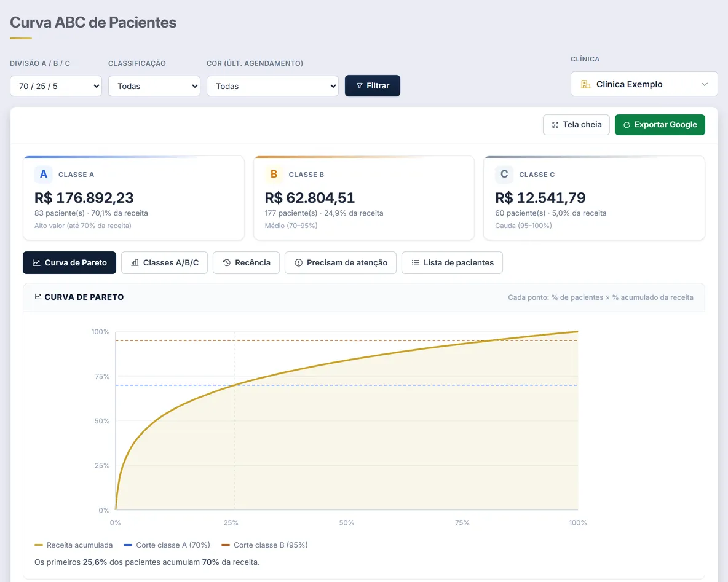The width and height of the screenshot is (728, 582).
Task: Click the CLASSE B card heading label
Action: point(306,175)
